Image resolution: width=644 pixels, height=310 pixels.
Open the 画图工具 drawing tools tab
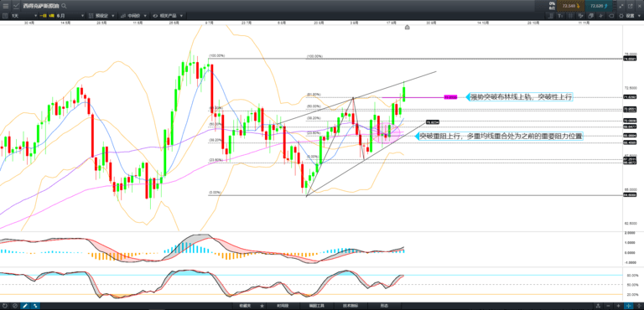click(317, 306)
